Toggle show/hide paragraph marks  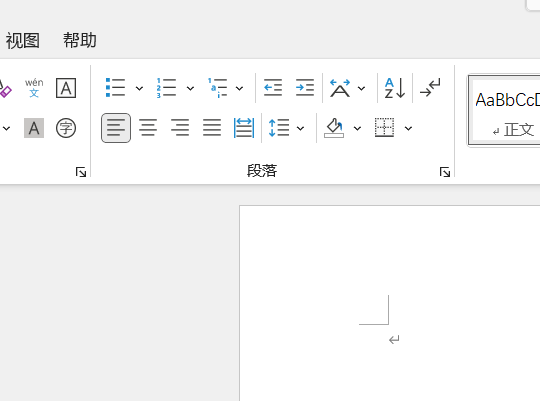pyautogui.click(x=430, y=88)
